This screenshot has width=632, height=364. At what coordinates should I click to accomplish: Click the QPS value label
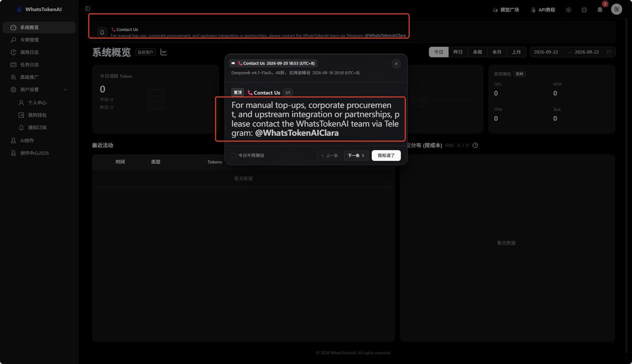498,84
